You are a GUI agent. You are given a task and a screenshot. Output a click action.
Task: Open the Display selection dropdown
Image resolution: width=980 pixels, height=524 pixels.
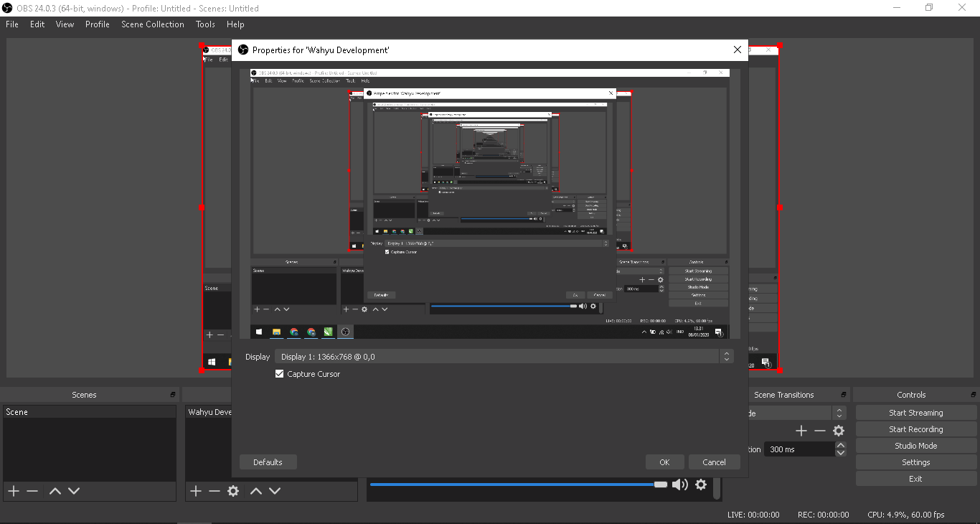coord(504,356)
